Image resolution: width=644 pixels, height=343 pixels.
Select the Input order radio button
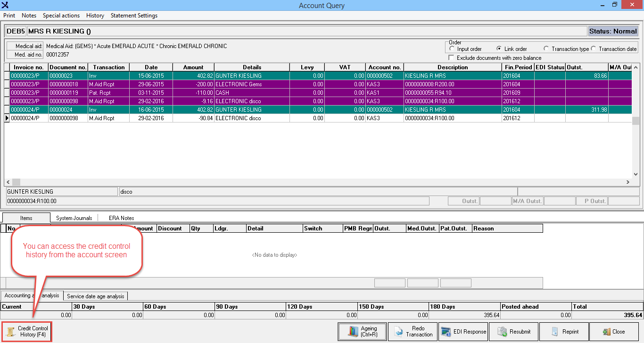(452, 49)
